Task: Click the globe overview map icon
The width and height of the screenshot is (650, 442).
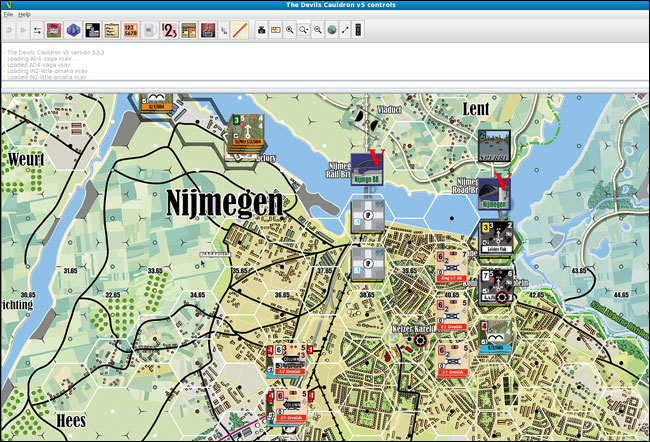Action: [x=331, y=31]
